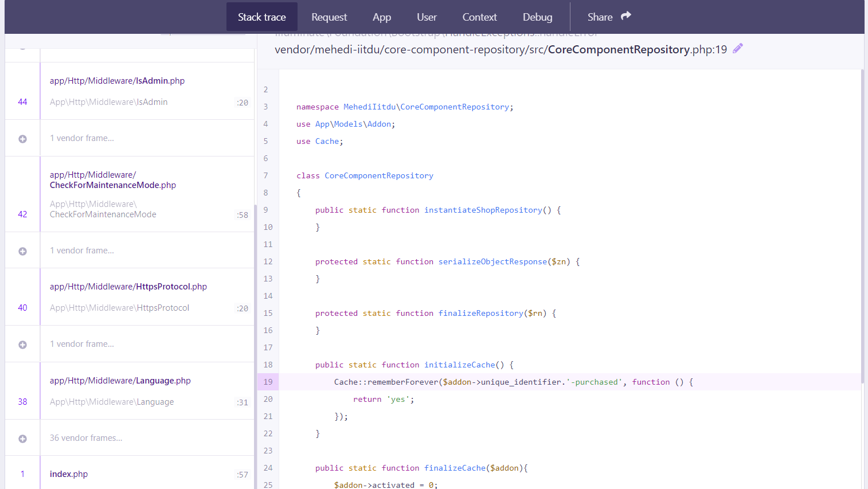Select the CheckForMaintenanceMode.php stack frame
This screenshot has height=489, width=868.
[x=130, y=194]
